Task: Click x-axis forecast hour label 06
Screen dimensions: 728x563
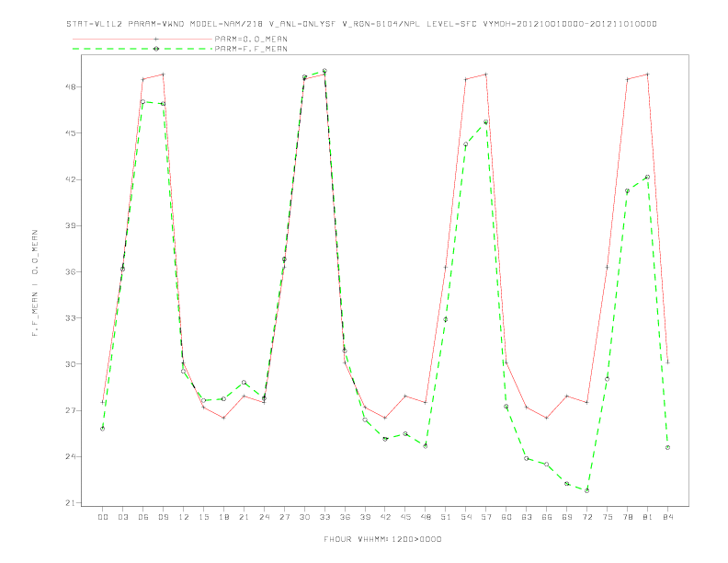Action: 143,517
